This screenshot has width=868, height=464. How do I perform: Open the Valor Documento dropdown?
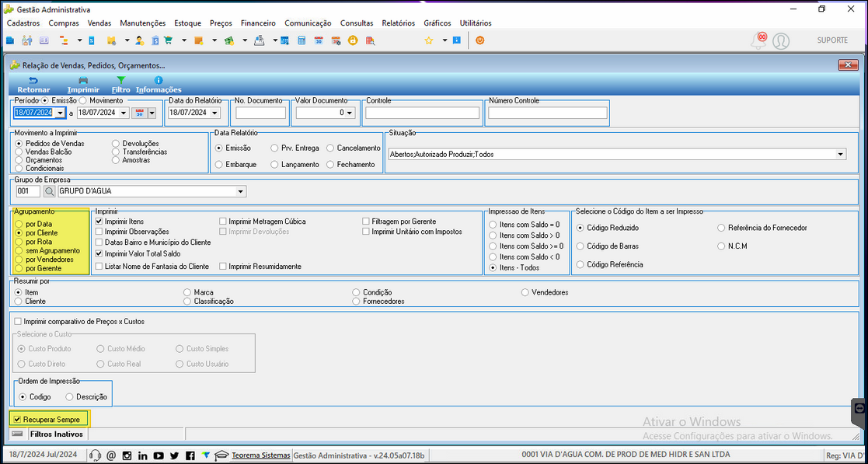(x=350, y=113)
